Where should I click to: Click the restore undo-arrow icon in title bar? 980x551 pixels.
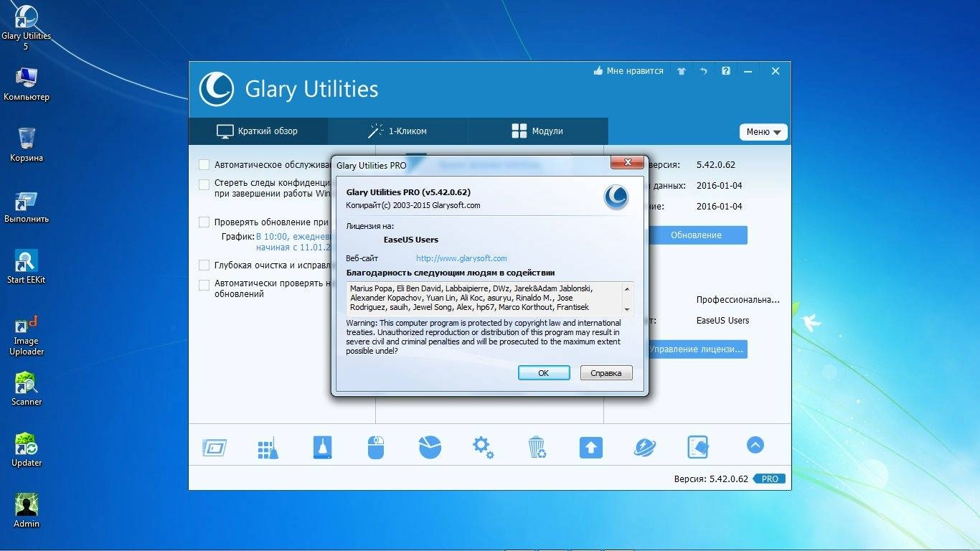click(704, 71)
